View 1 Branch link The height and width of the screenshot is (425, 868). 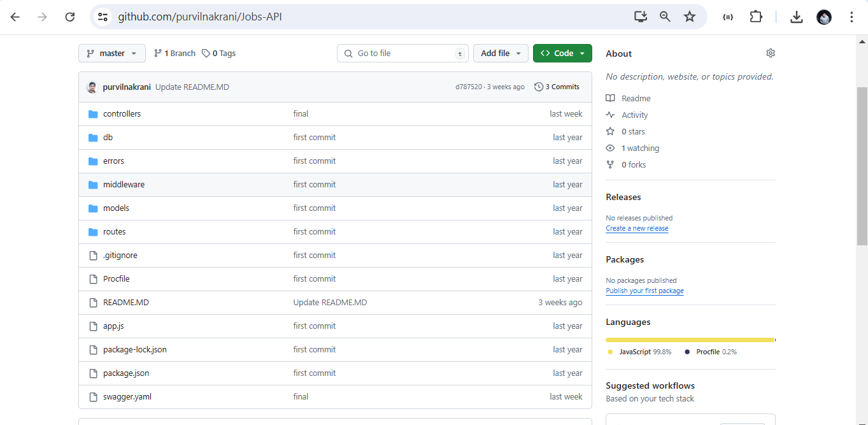tap(174, 54)
